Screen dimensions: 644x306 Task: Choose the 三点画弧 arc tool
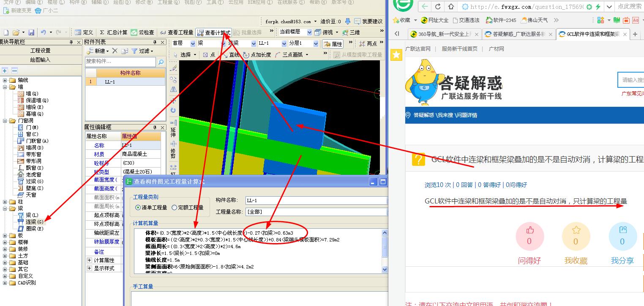point(292,55)
